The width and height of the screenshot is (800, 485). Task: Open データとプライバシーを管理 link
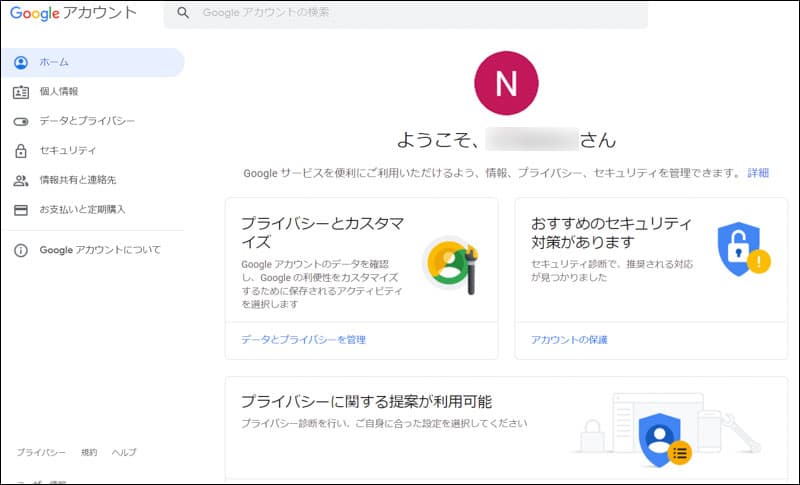pos(304,340)
